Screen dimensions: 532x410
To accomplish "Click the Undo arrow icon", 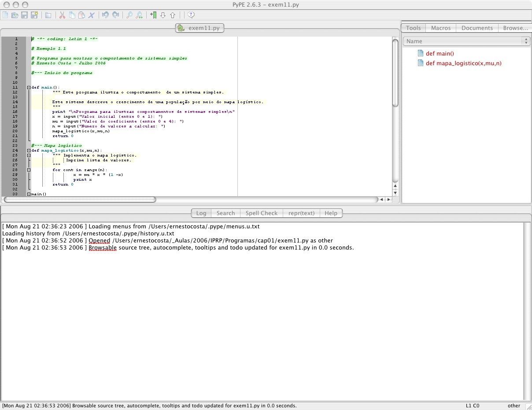I will (105, 15).
